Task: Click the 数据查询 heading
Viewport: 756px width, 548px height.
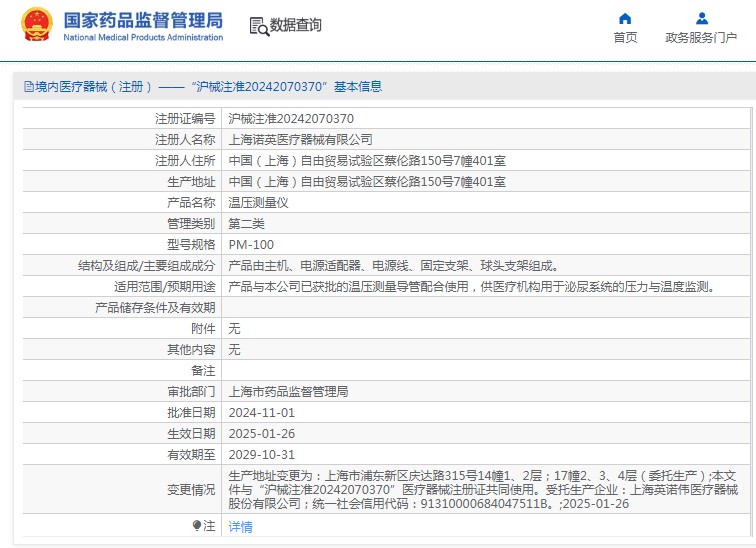Action: coord(296,25)
